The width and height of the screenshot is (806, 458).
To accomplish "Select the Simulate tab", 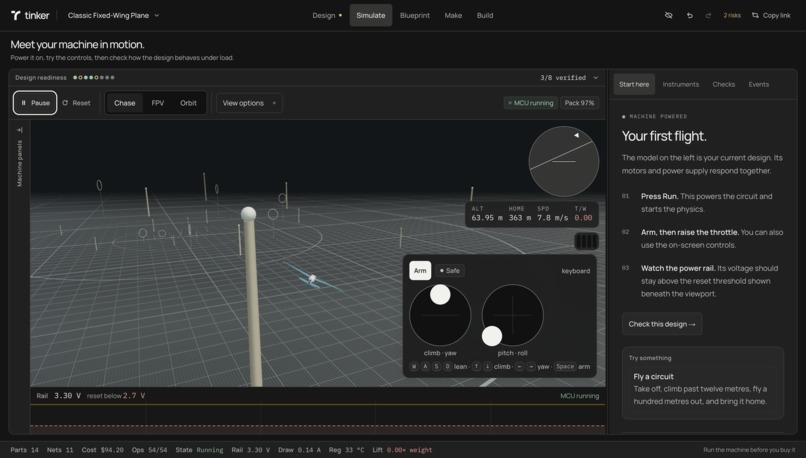I will coord(371,15).
